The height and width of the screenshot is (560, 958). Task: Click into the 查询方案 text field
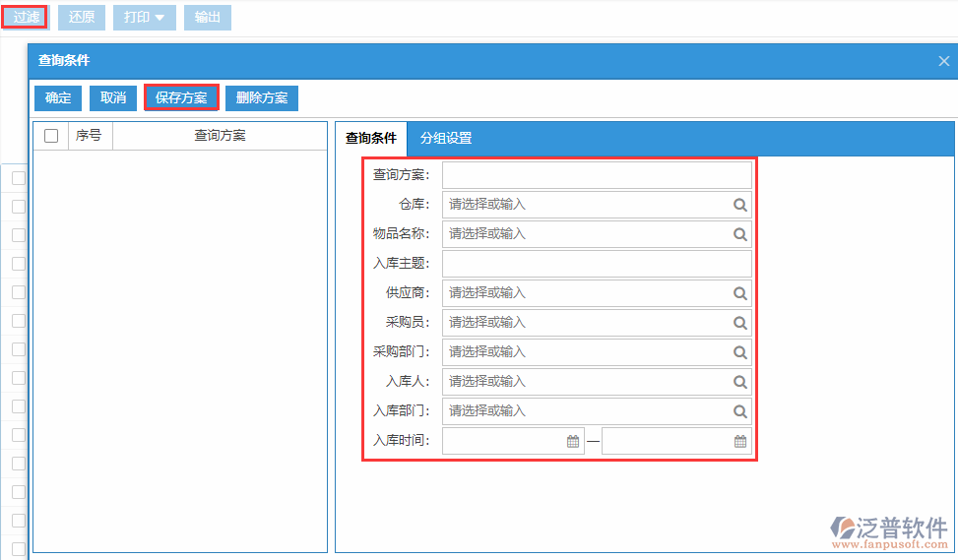click(597, 175)
